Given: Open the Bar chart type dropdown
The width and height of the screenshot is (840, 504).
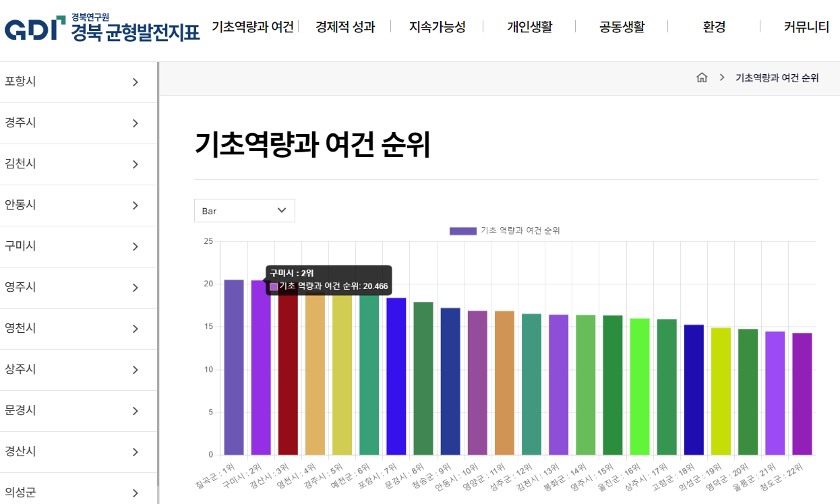Looking at the screenshot, I should tap(244, 211).
